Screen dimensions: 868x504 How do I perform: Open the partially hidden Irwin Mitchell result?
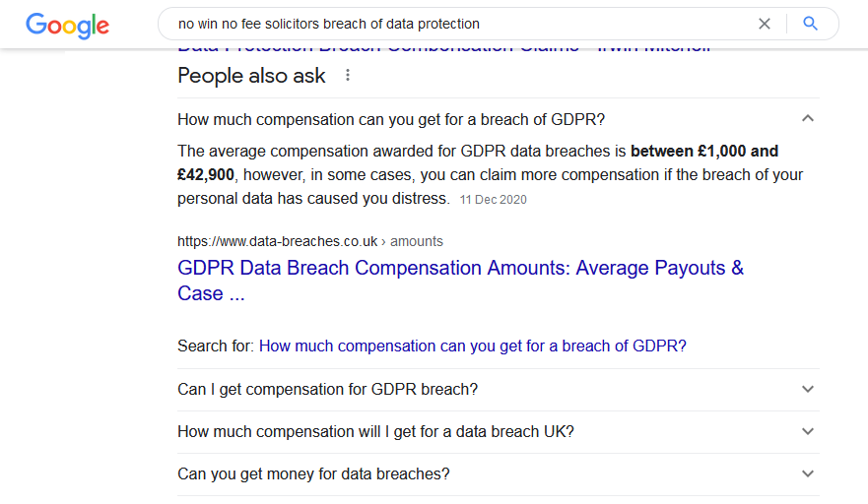coord(444,48)
